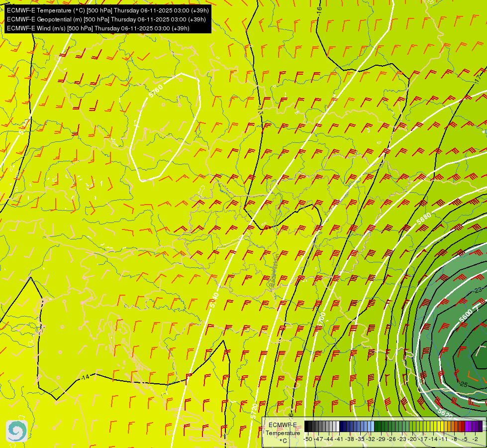Click the 5680 geopotential contour label
Viewport: 487px width, 448px height.
424,219
